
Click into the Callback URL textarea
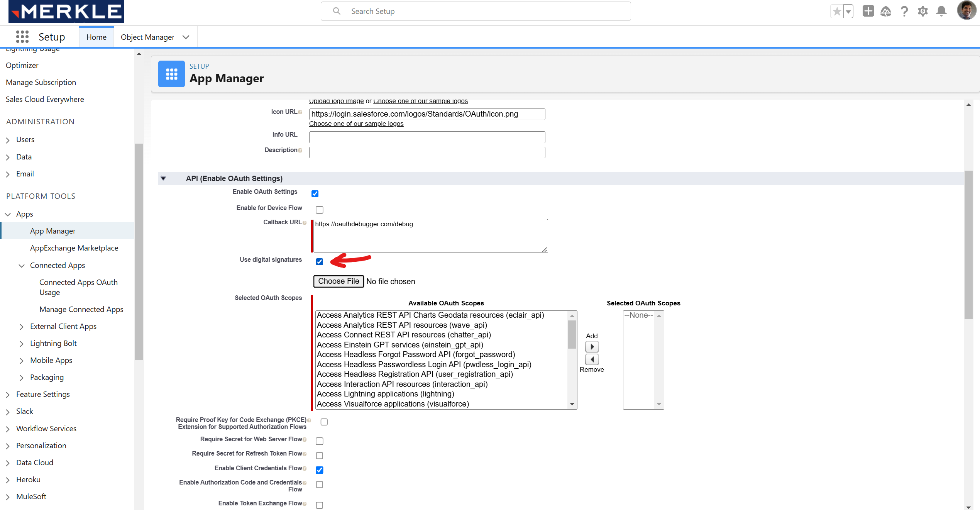click(430, 236)
